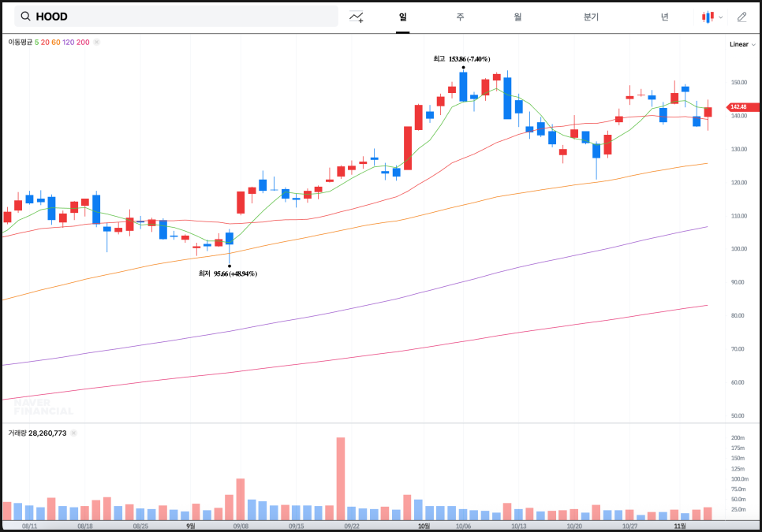Switch to the monthly (월) tab

pos(517,17)
